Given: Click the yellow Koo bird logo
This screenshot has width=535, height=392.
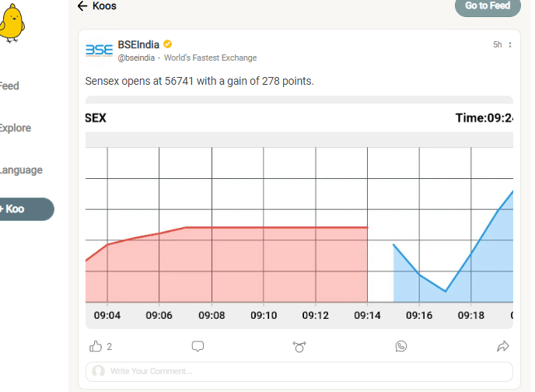Looking at the screenshot, I should coord(12,23).
